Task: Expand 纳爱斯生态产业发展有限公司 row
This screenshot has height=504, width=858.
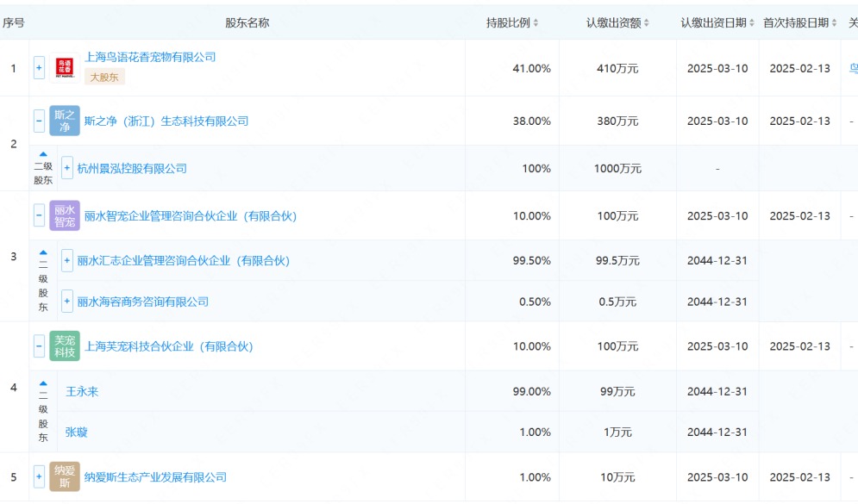Action: (39, 476)
